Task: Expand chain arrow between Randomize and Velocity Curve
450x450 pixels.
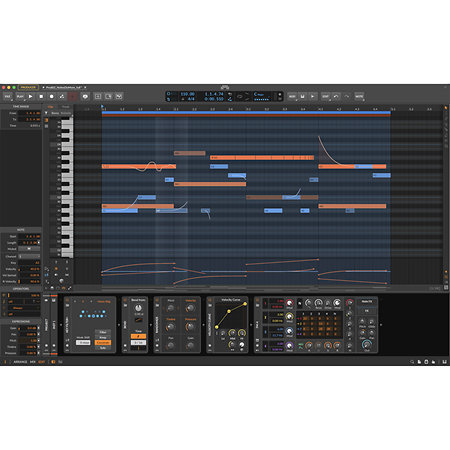Action: click(204, 324)
